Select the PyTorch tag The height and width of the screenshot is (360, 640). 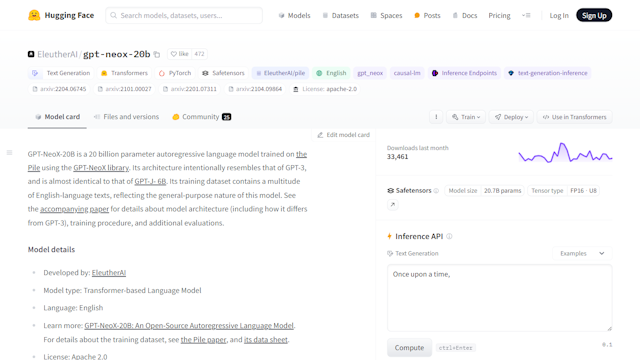point(175,73)
